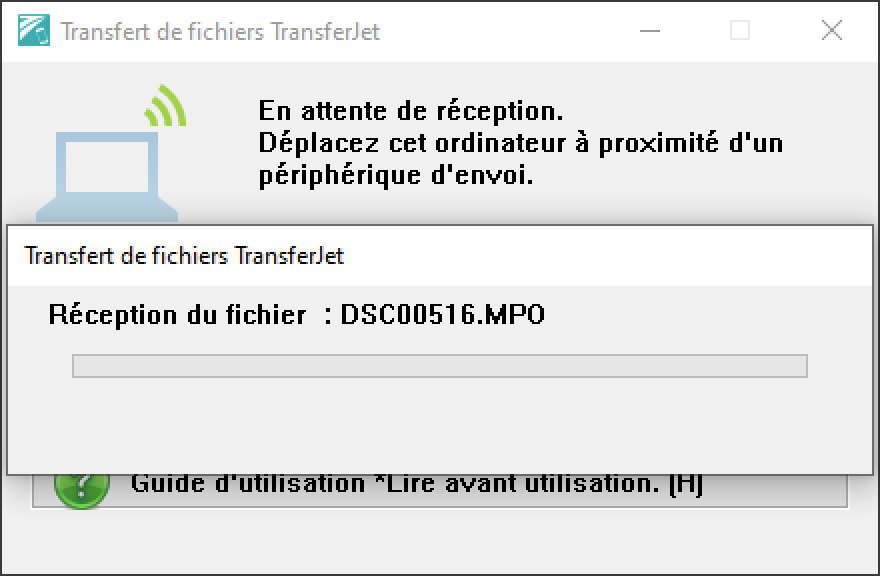Click the '*Lire avant utilisation.' text

517,485
